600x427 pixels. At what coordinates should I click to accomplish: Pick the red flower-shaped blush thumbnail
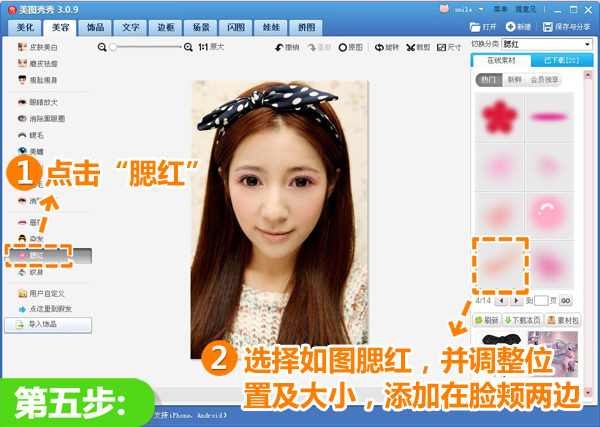[x=499, y=117]
